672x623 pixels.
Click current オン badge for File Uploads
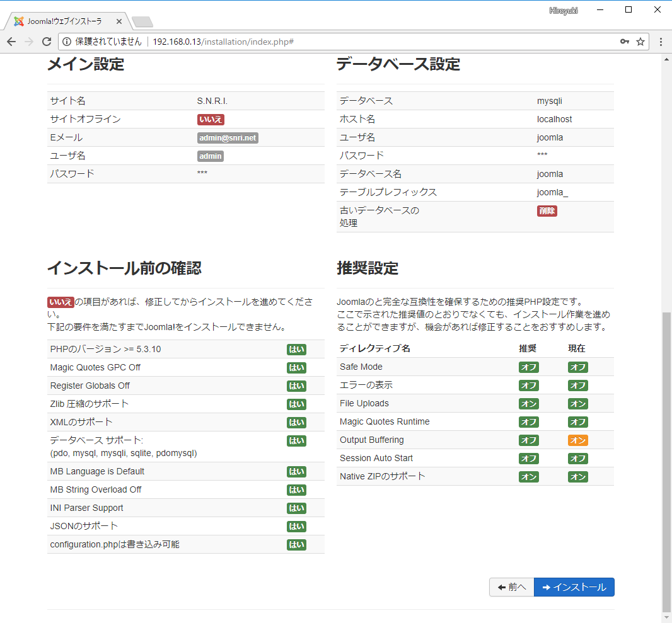[x=577, y=404]
